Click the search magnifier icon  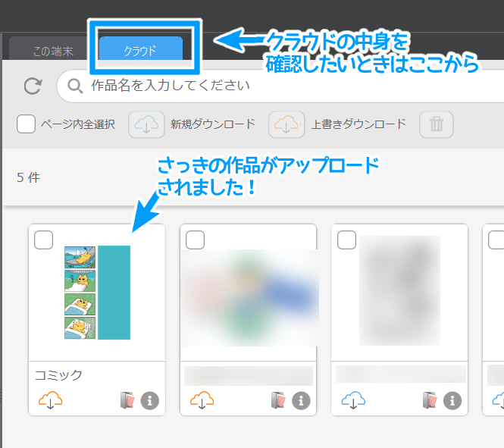pyautogui.click(x=75, y=86)
